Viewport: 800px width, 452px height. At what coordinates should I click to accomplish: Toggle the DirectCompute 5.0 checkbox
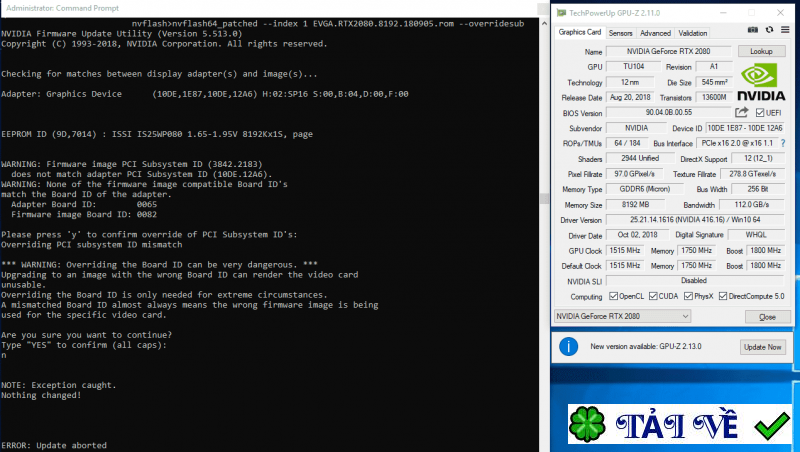coord(723,296)
